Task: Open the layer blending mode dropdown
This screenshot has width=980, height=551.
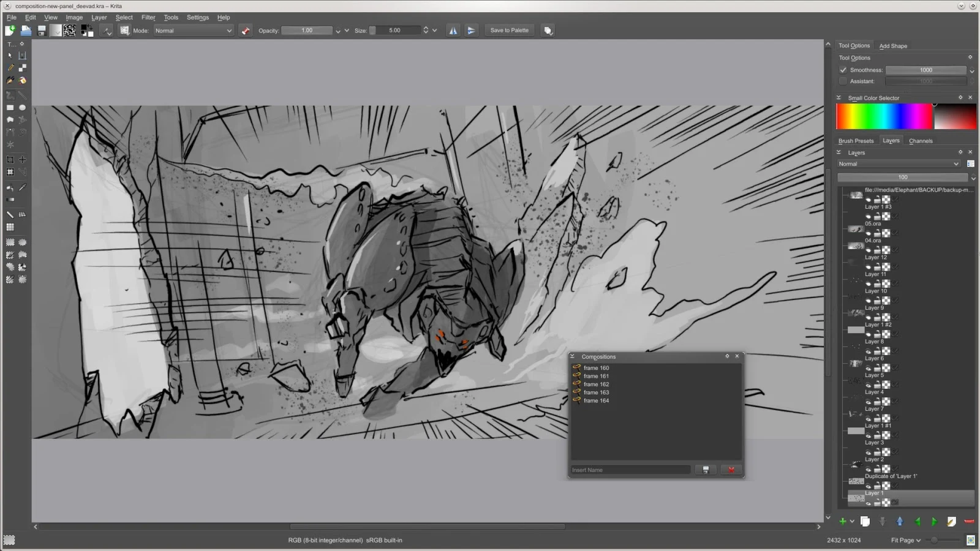Action: click(897, 163)
